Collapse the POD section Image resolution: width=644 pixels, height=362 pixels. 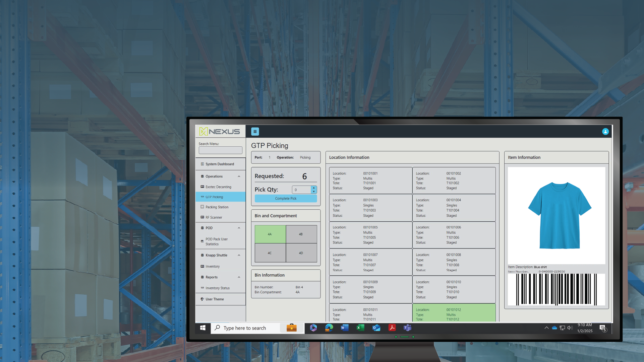pos(239,228)
